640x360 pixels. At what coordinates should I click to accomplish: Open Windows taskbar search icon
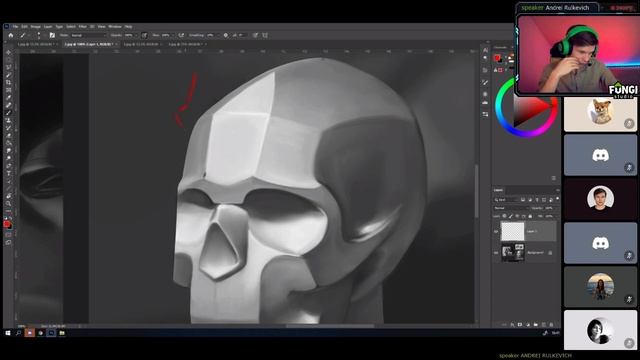click(x=18, y=333)
